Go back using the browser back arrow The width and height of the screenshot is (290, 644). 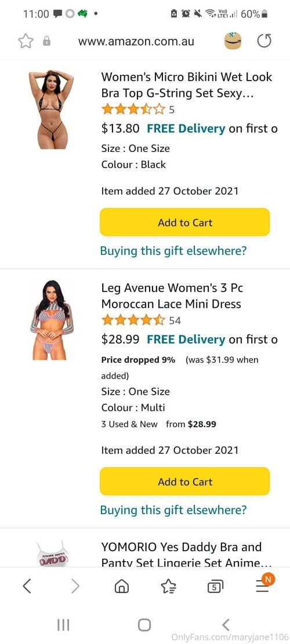27,586
